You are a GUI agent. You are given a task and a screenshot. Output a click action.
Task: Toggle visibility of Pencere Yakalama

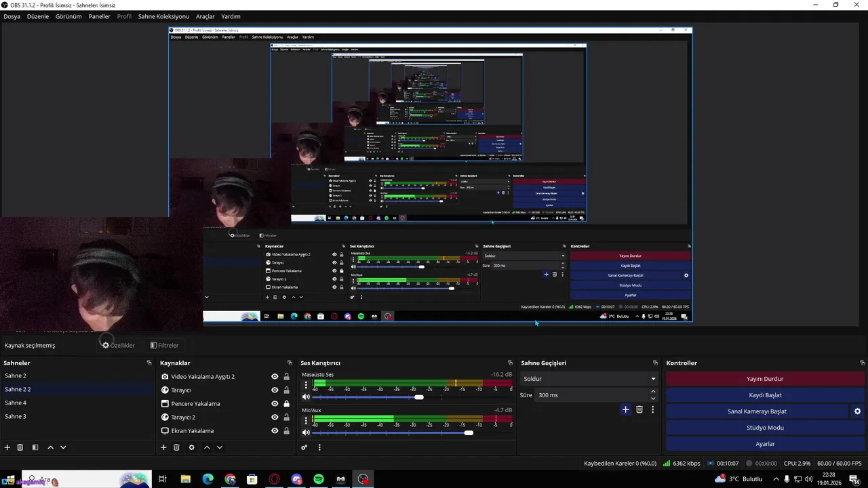tap(275, 404)
